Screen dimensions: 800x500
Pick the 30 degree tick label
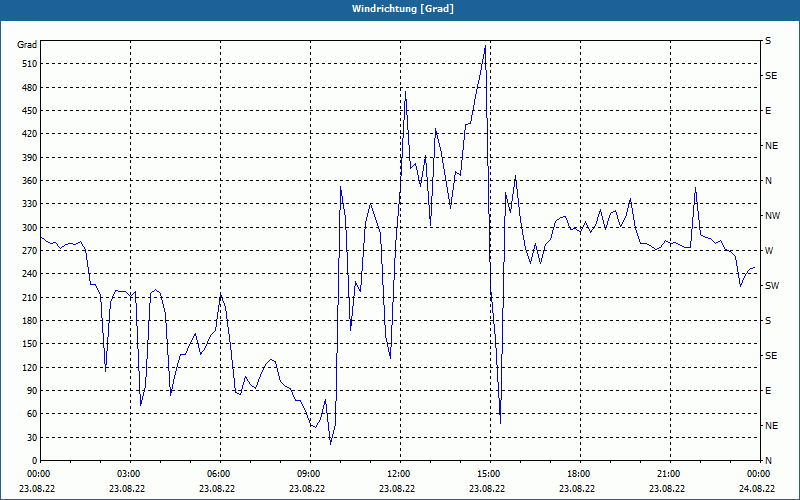point(33,437)
